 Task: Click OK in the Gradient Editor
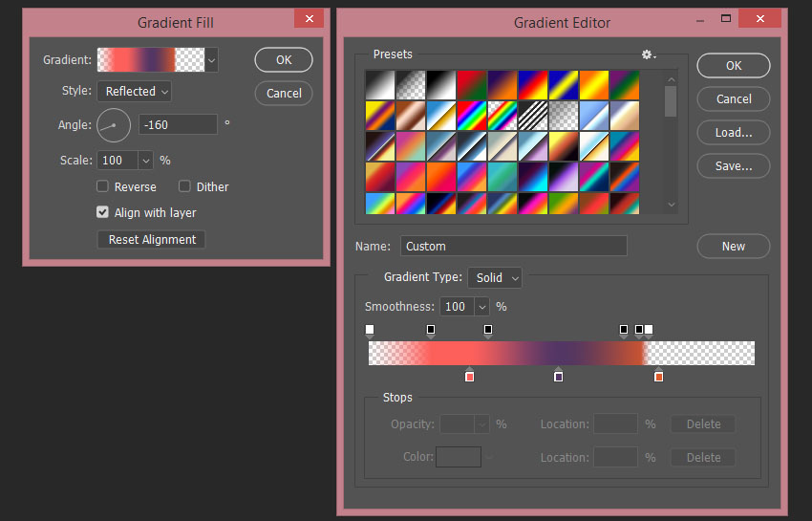tap(734, 66)
